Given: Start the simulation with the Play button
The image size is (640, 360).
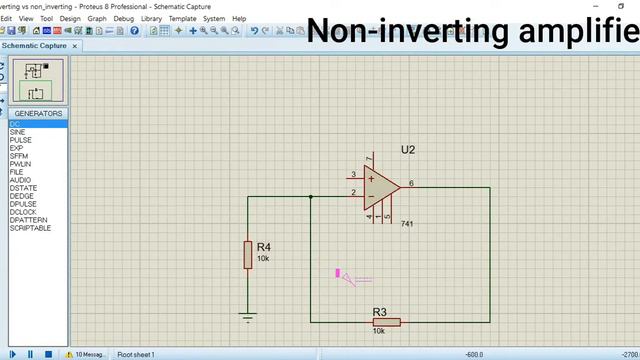Looking at the screenshot, I should [12, 354].
